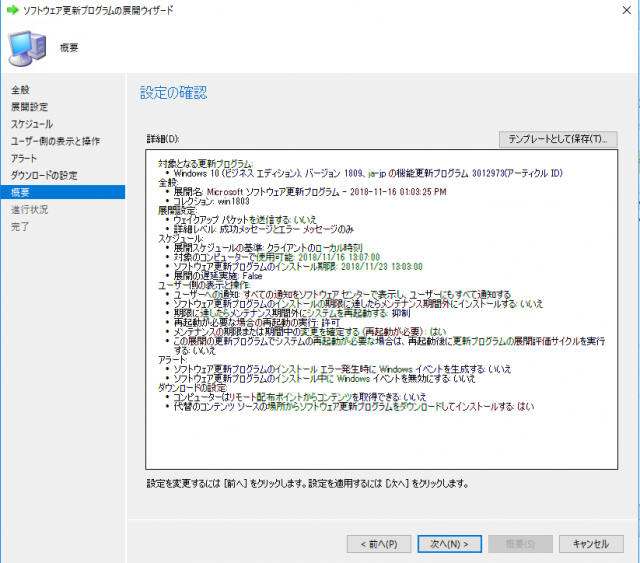Viewport: 640px width, 563px height.
Task: Select スケジュール in the left navigation
Action: point(33,124)
